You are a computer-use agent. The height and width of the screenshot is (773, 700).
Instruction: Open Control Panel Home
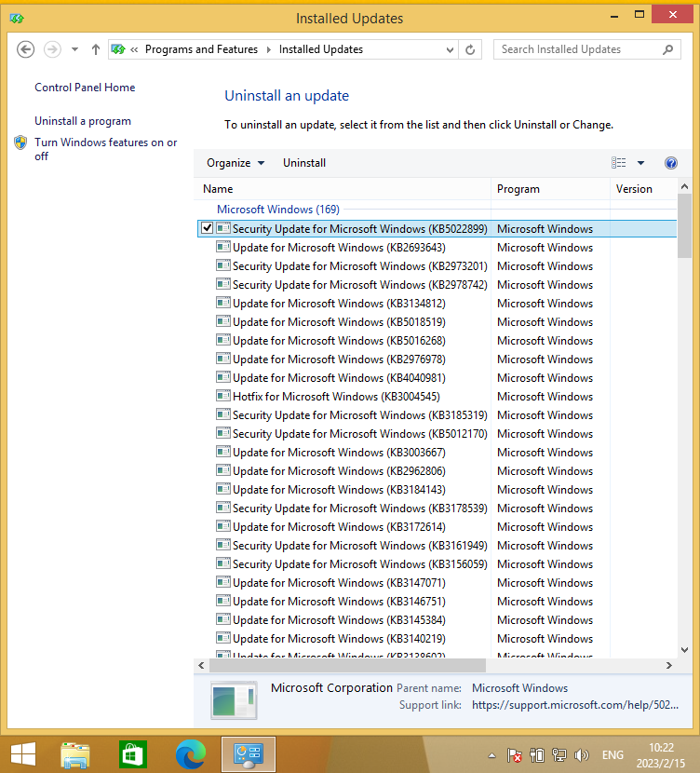click(x=85, y=88)
